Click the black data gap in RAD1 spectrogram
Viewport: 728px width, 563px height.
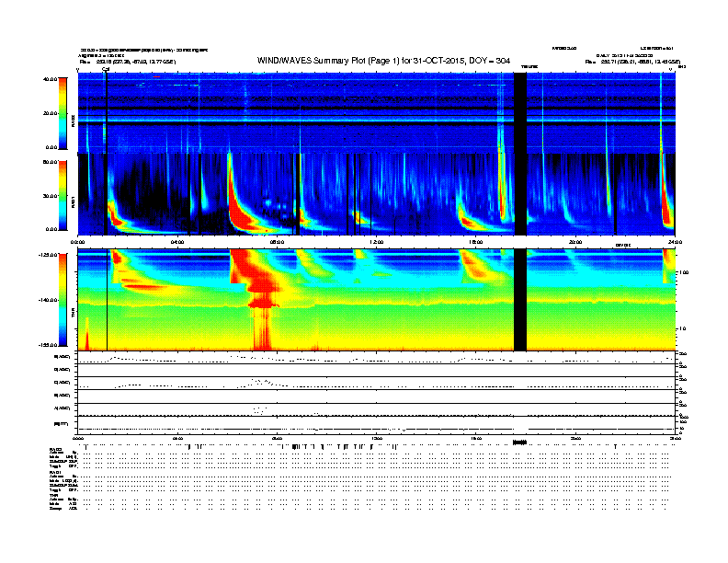[520, 194]
